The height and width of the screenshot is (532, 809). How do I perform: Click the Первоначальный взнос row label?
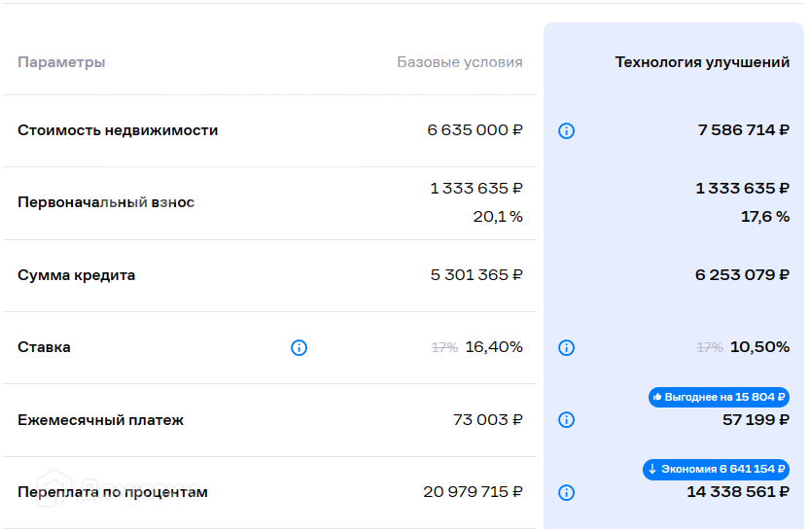106,202
